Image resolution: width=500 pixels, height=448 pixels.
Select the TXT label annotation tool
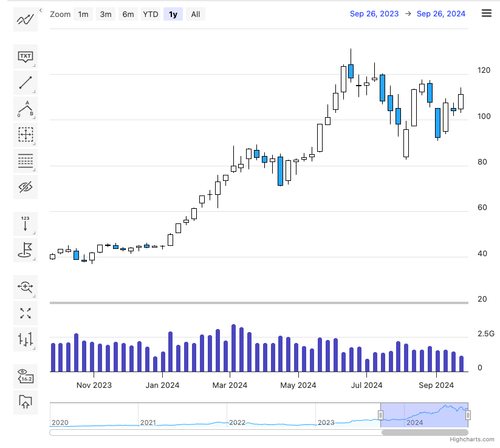(26, 56)
